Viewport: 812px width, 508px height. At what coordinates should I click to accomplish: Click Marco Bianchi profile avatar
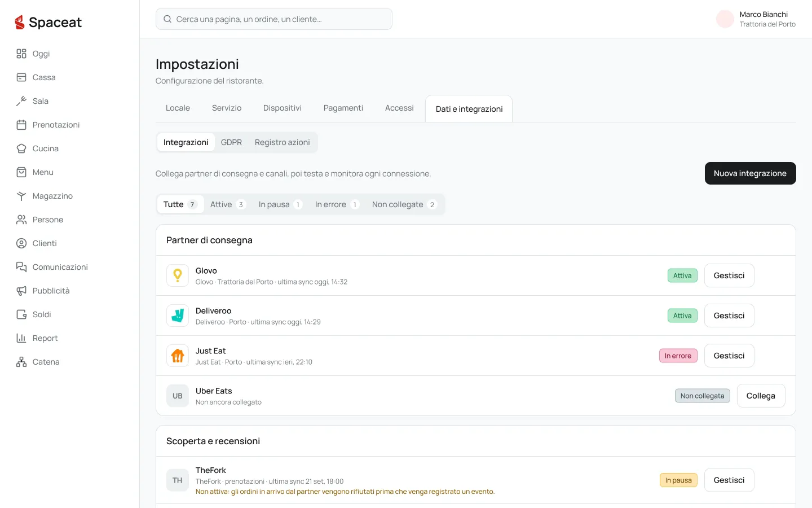[x=725, y=19]
